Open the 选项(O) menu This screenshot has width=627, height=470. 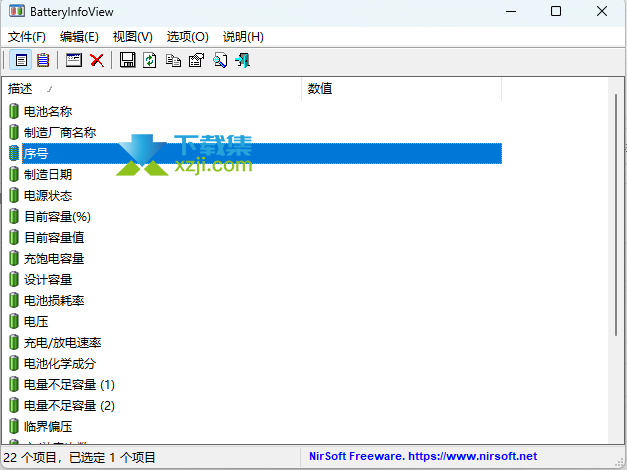(x=187, y=36)
